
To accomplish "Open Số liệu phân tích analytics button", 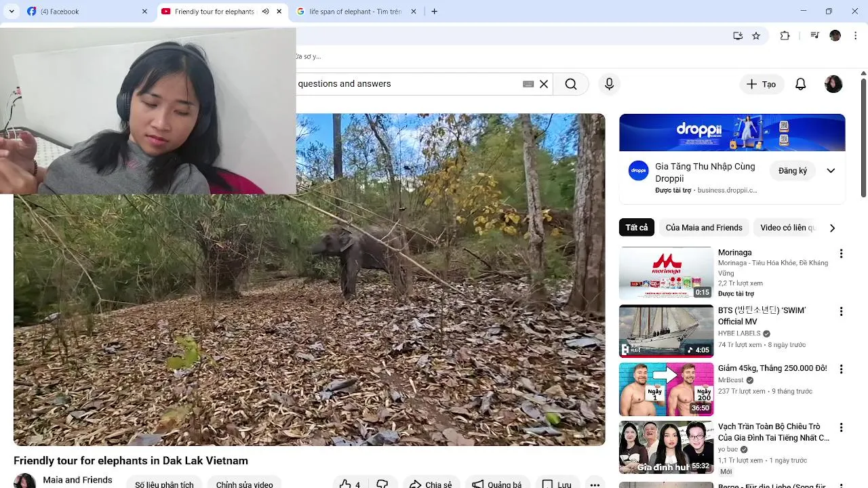I will (x=164, y=484).
